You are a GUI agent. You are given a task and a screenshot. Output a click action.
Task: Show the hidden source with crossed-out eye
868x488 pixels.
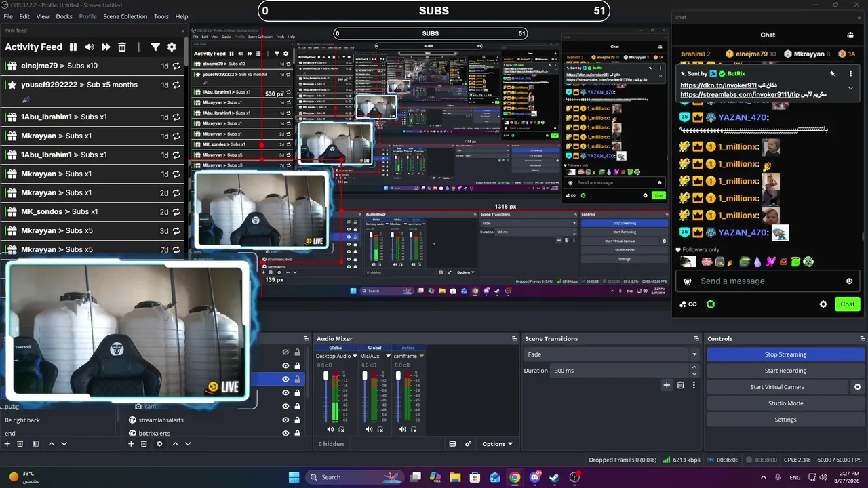285,352
